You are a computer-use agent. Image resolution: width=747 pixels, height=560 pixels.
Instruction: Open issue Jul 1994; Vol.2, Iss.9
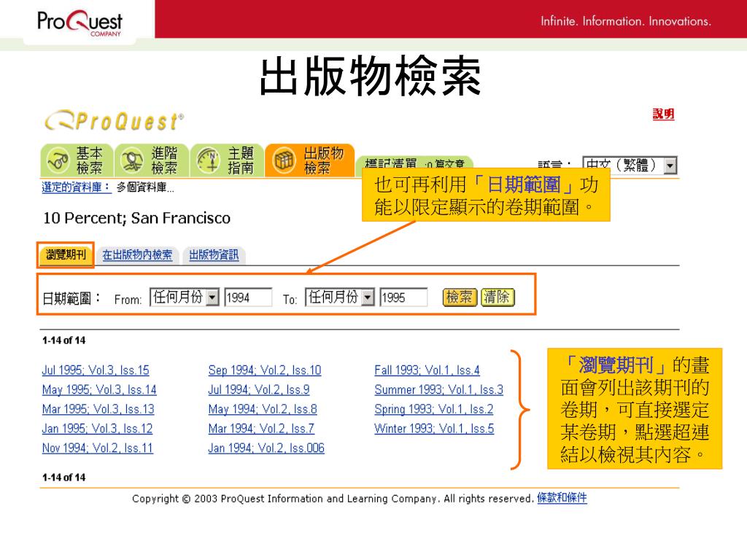coord(259,389)
